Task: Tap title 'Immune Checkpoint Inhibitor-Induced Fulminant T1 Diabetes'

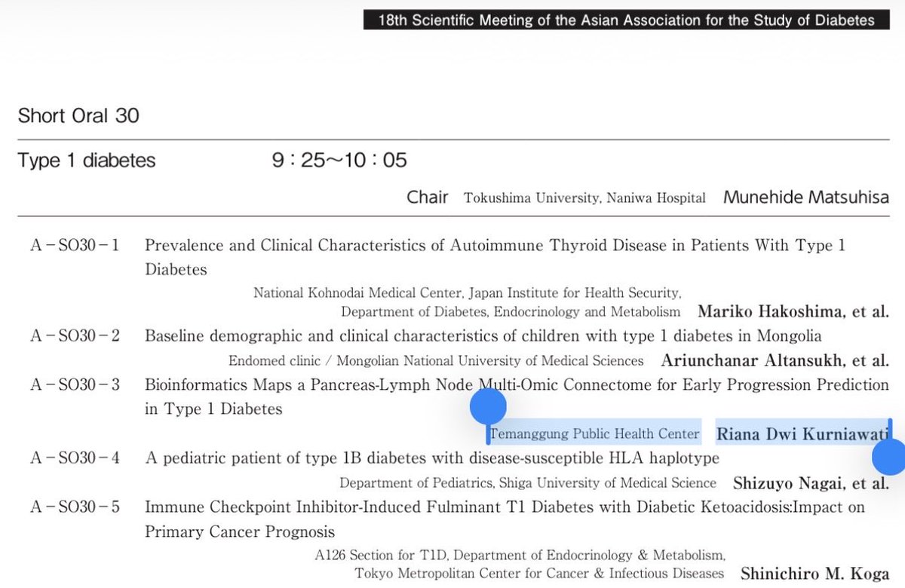Action: (x=505, y=507)
